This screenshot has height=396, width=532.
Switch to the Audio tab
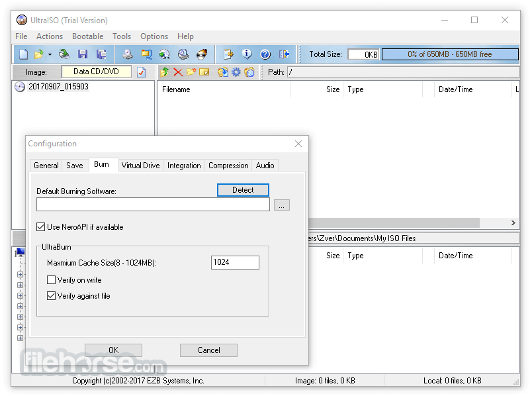(265, 166)
